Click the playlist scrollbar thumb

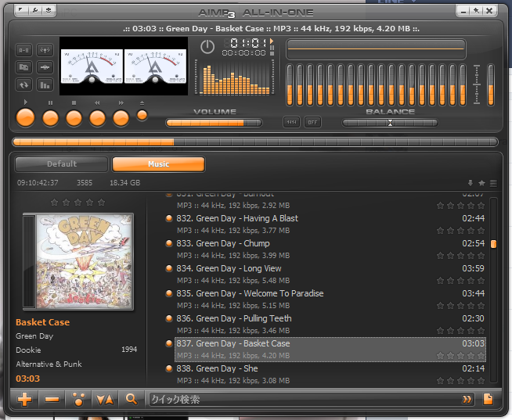coord(493,244)
